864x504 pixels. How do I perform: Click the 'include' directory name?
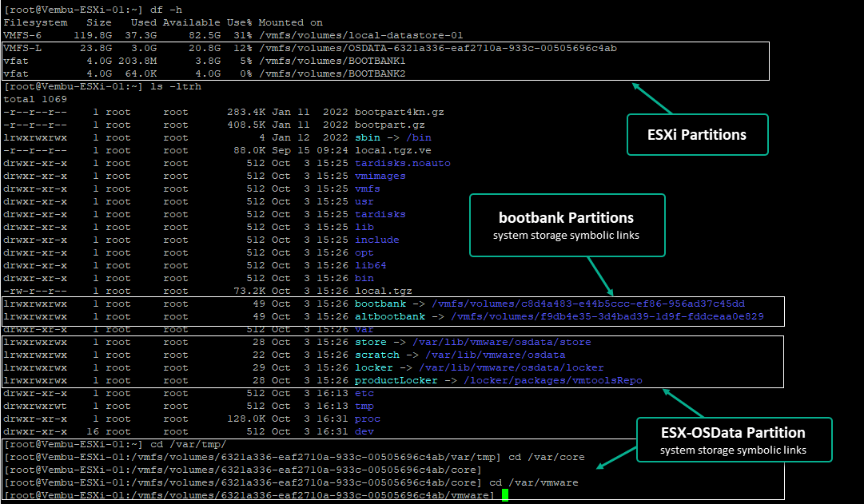377,240
